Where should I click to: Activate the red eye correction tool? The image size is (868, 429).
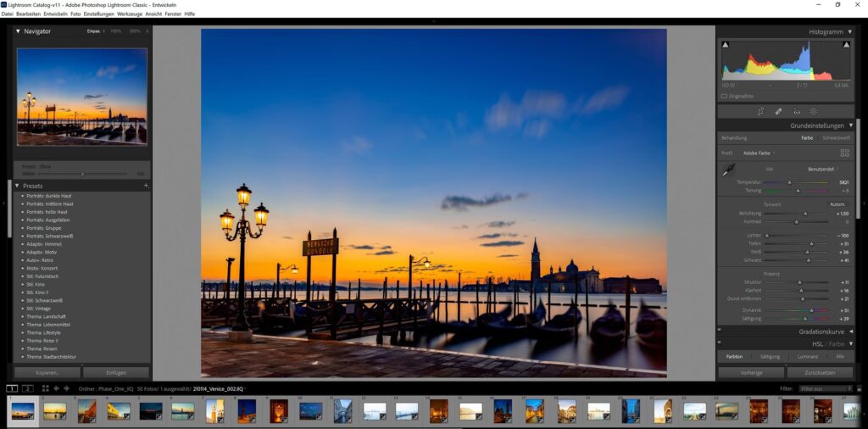tap(796, 111)
